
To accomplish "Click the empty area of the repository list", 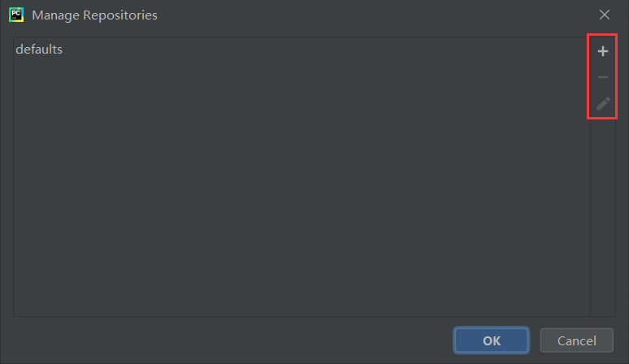I will pyautogui.click(x=301, y=187).
